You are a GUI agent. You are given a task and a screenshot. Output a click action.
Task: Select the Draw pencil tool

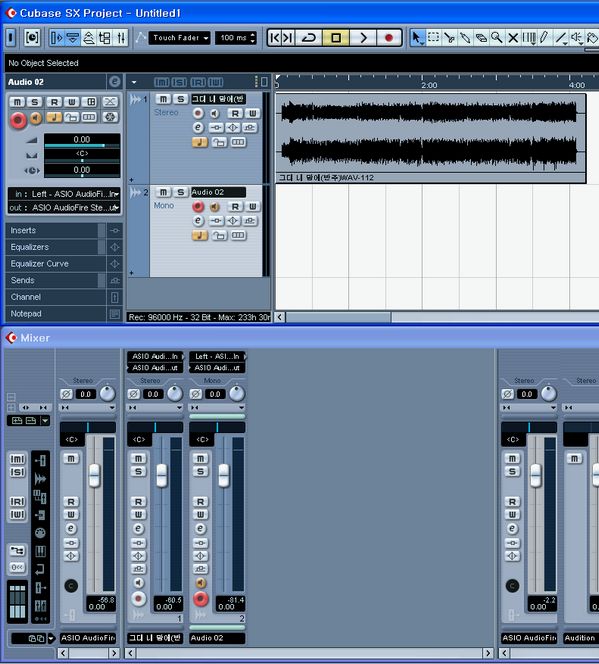click(544, 38)
